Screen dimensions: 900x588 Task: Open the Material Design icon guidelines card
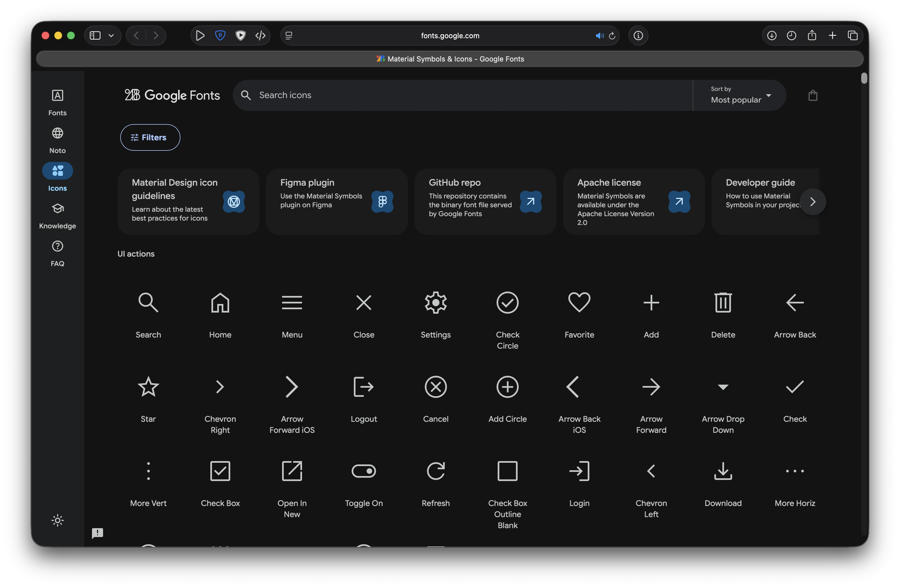pos(188,201)
